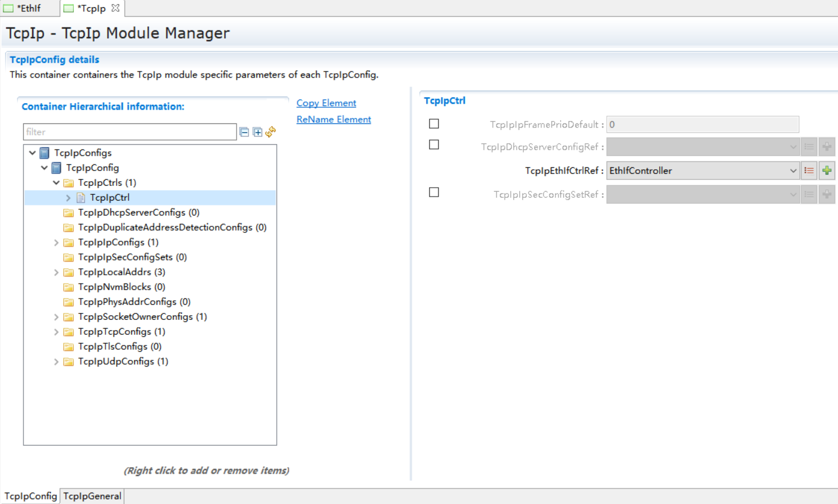The width and height of the screenshot is (838, 504).
Task: Check the TcpIpIpSecConfigSetRef checkbox
Action: [434, 192]
